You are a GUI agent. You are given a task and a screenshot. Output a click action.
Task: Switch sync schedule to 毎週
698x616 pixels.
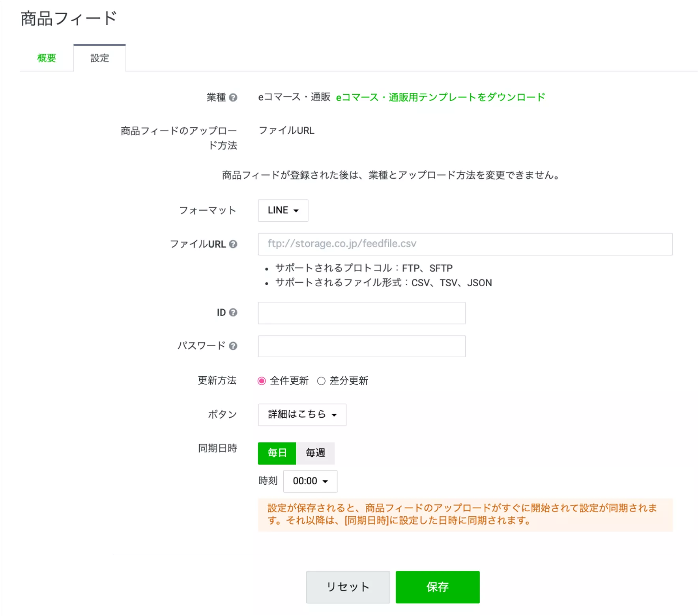click(x=315, y=453)
